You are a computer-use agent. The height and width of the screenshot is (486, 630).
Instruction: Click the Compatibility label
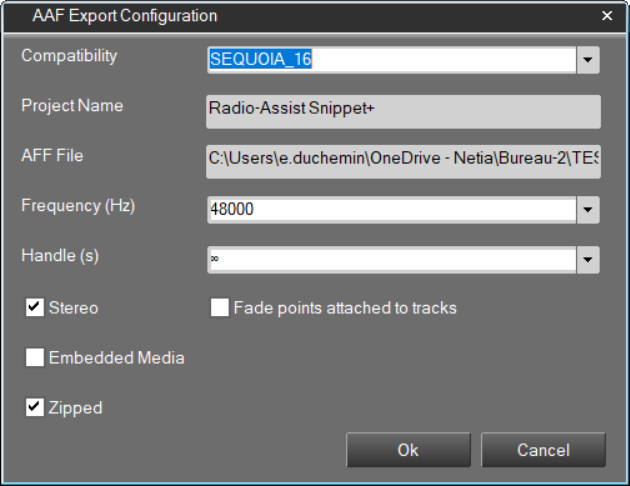tap(69, 56)
